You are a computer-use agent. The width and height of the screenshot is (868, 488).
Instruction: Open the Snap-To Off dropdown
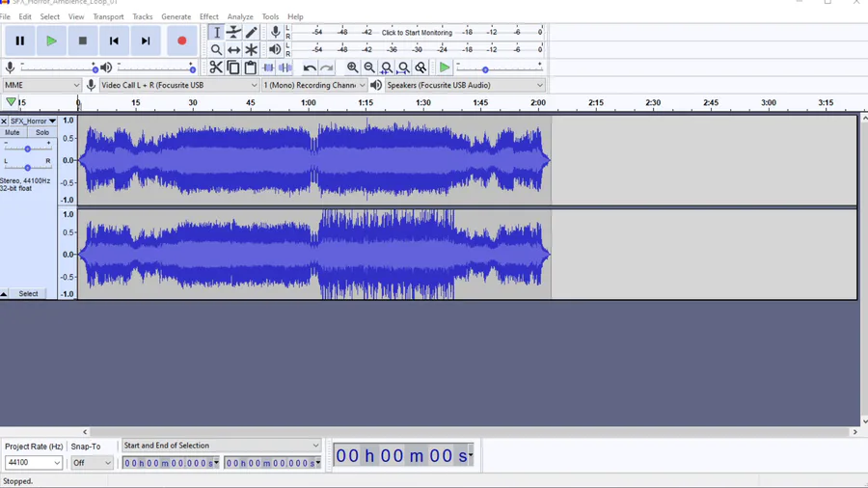[x=92, y=463]
